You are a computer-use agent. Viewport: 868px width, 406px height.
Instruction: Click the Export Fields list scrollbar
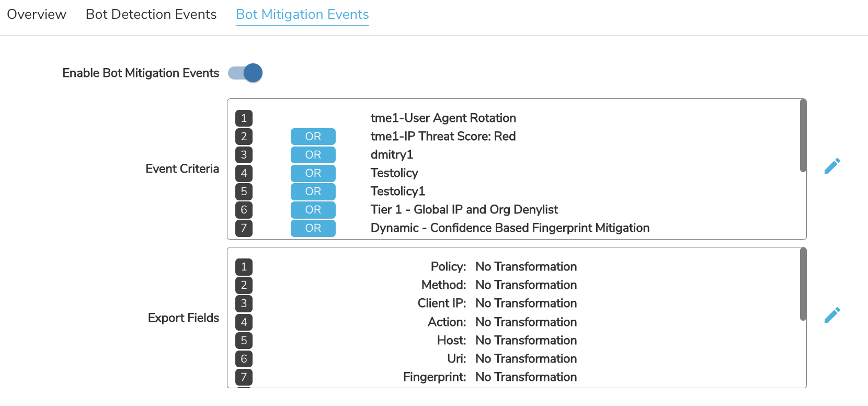(803, 284)
